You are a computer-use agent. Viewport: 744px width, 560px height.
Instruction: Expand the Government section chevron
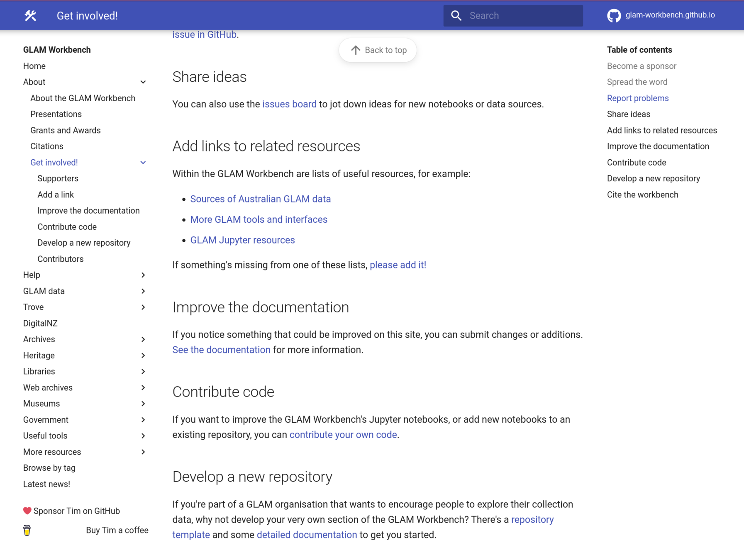tap(143, 420)
